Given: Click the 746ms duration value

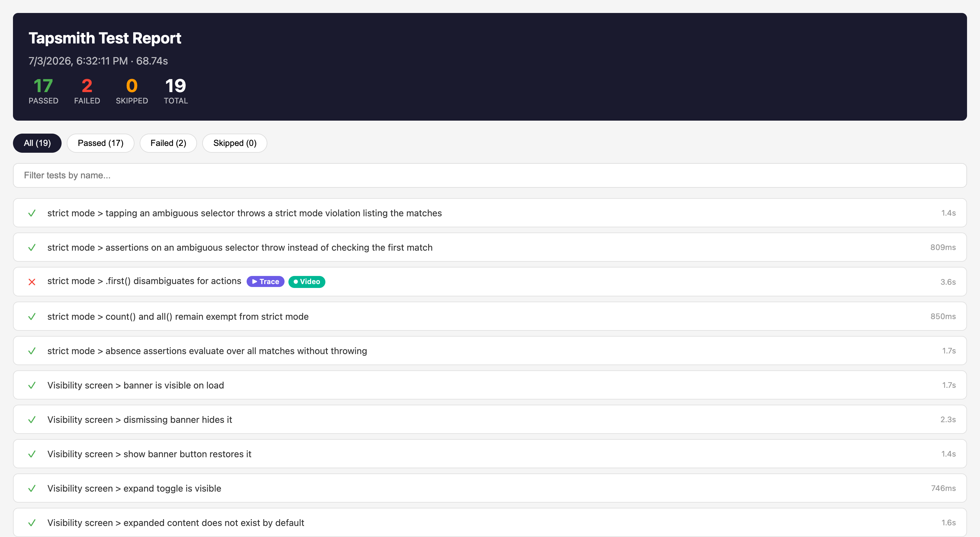Looking at the screenshot, I should coord(943,488).
